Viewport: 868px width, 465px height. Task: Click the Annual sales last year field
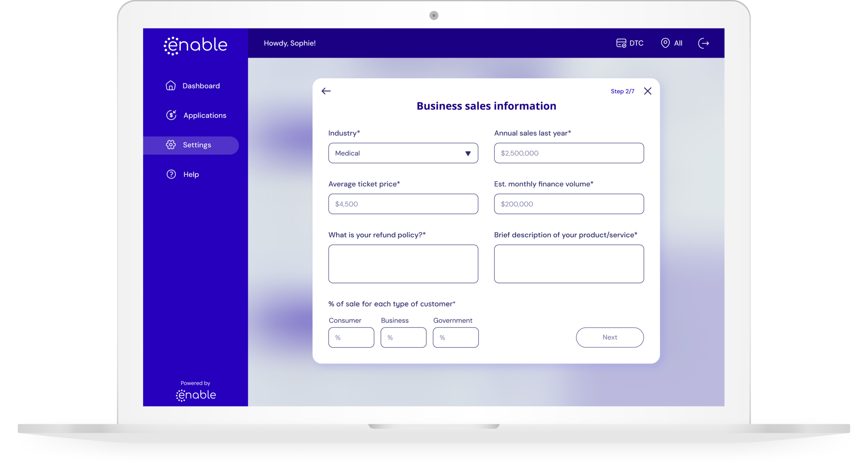point(569,153)
